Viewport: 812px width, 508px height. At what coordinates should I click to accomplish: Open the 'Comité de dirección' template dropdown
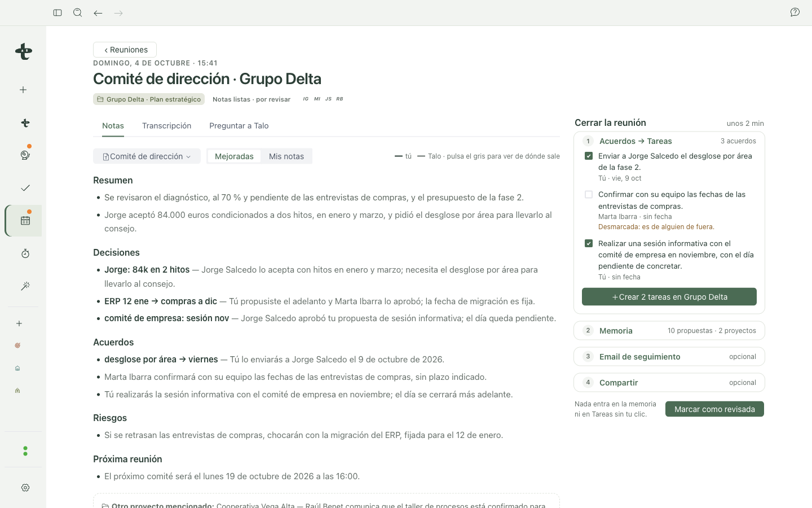(147, 156)
